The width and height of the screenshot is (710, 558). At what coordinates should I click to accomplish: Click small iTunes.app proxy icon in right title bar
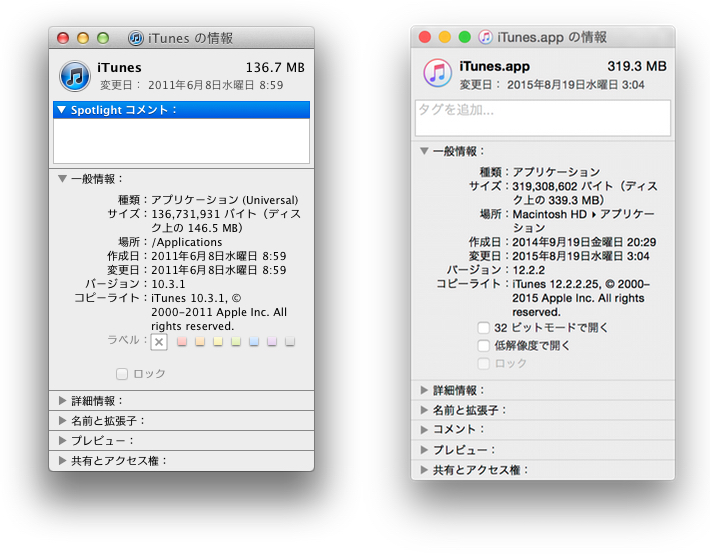[485, 37]
